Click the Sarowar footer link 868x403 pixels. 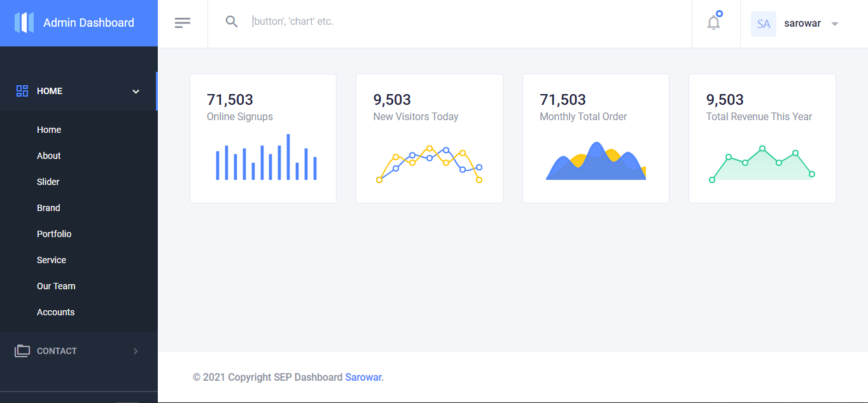coord(364,377)
